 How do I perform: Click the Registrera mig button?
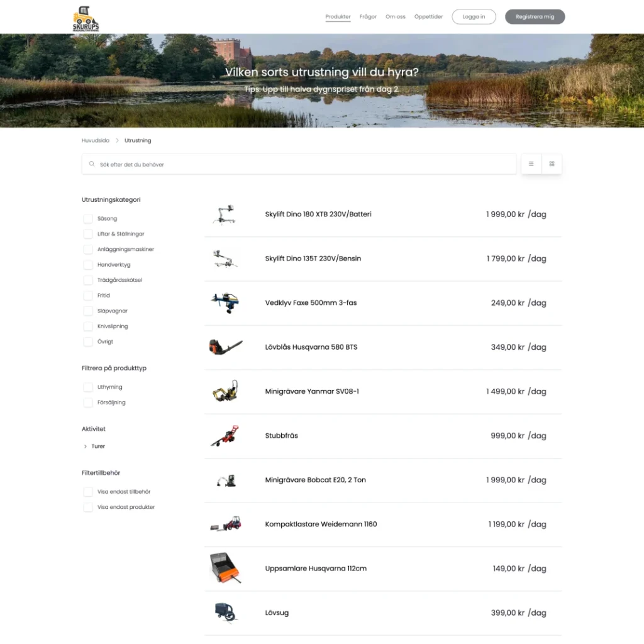[x=535, y=17]
